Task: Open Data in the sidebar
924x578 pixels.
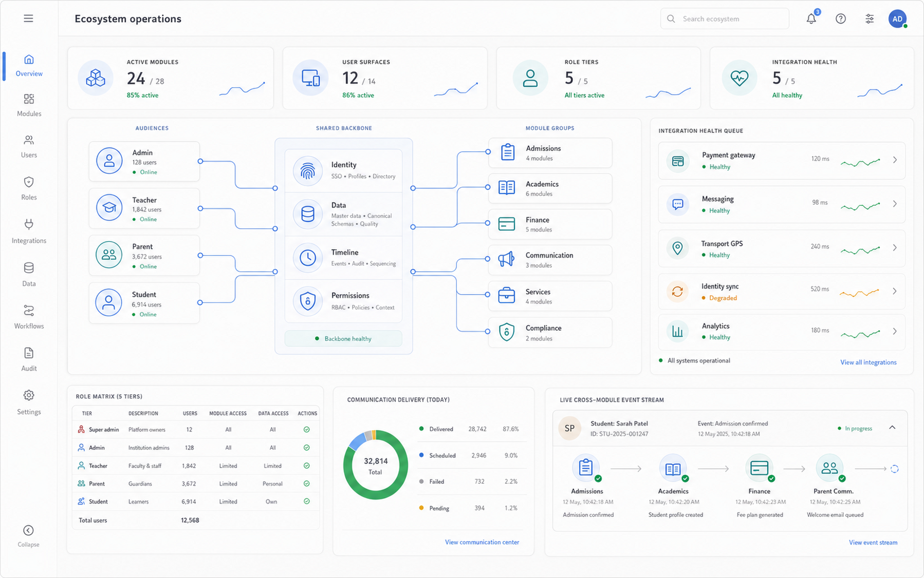Action: coord(29,275)
